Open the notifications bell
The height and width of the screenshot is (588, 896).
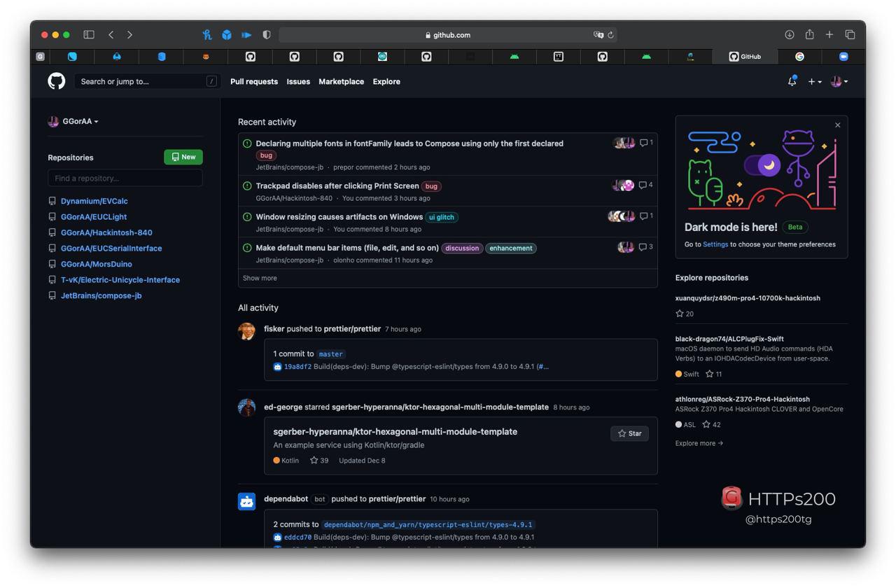[792, 81]
